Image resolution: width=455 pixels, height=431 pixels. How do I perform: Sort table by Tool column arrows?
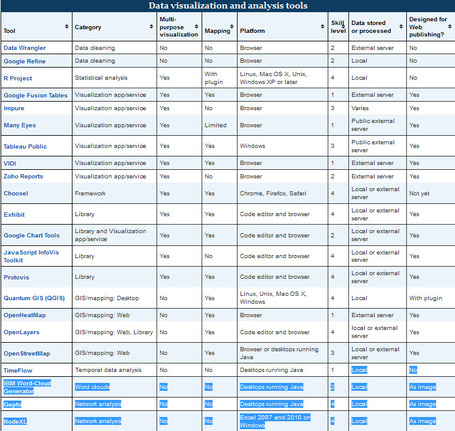67,26
